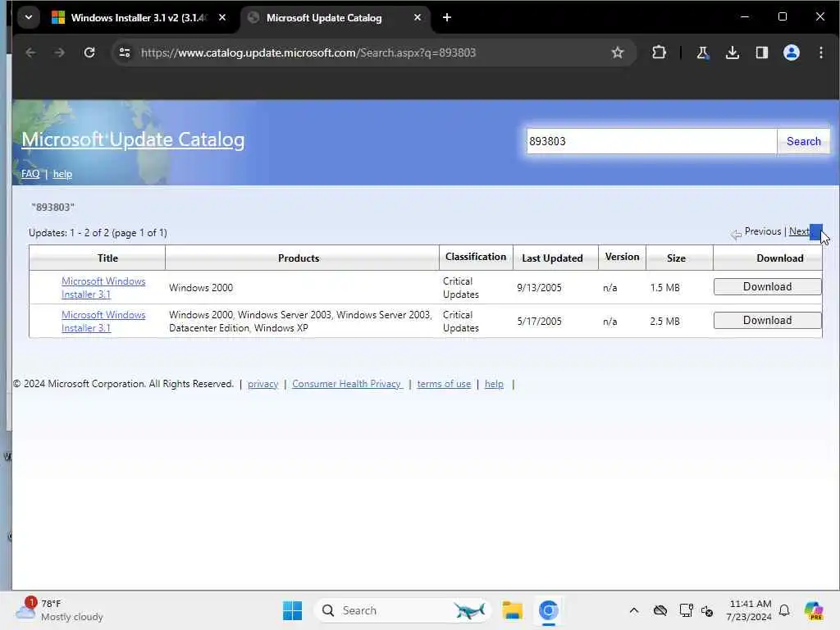View site information icon in address bar

[125, 52]
